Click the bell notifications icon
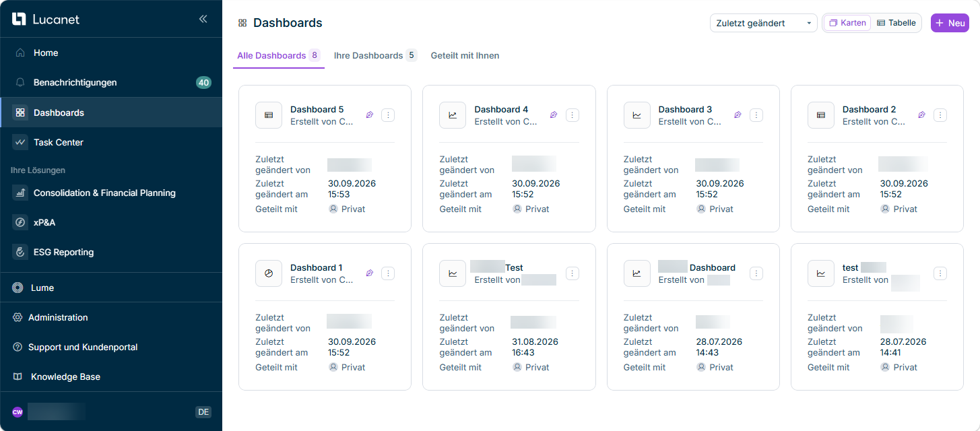The image size is (980, 431). 20,82
